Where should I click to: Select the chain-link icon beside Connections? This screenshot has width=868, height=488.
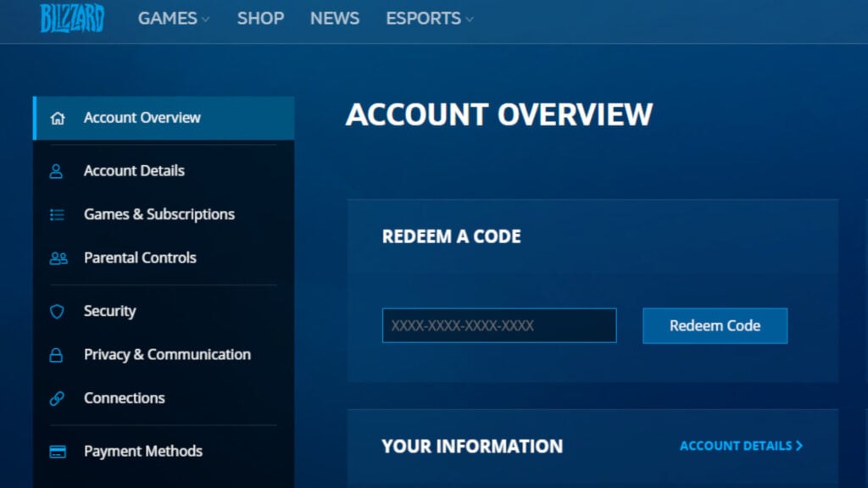(58, 397)
